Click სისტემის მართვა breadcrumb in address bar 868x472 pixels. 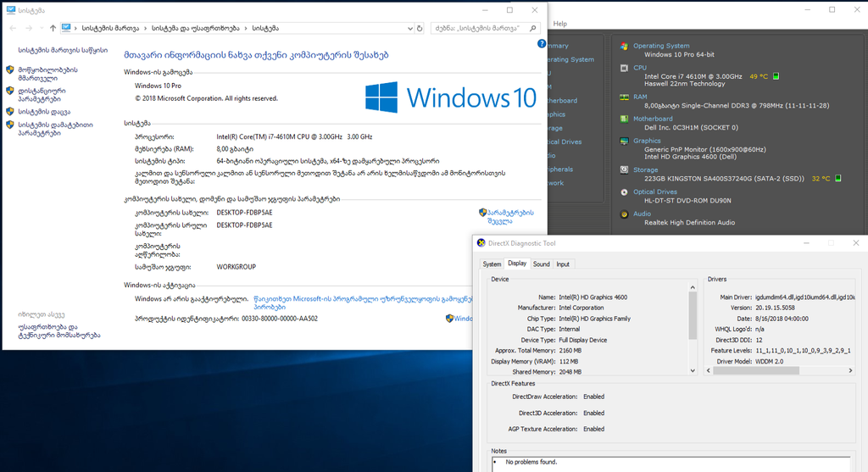(111, 28)
